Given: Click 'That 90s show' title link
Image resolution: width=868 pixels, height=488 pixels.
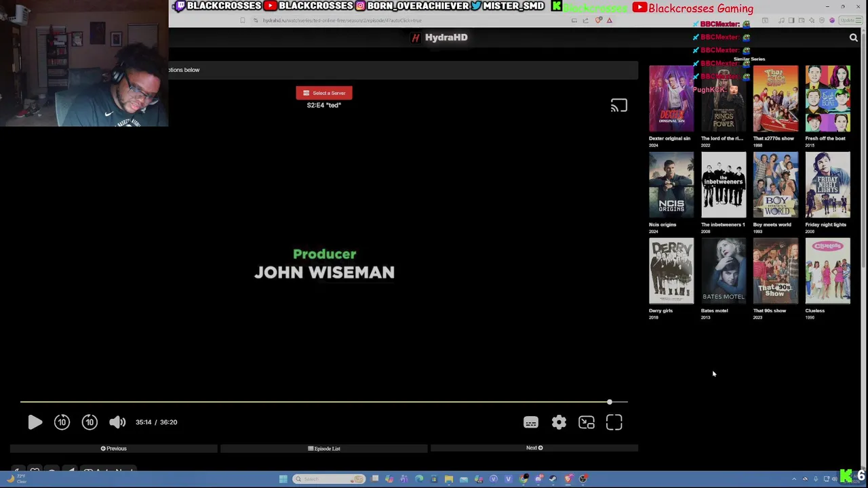Looking at the screenshot, I should pyautogui.click(x=770, y=310).
